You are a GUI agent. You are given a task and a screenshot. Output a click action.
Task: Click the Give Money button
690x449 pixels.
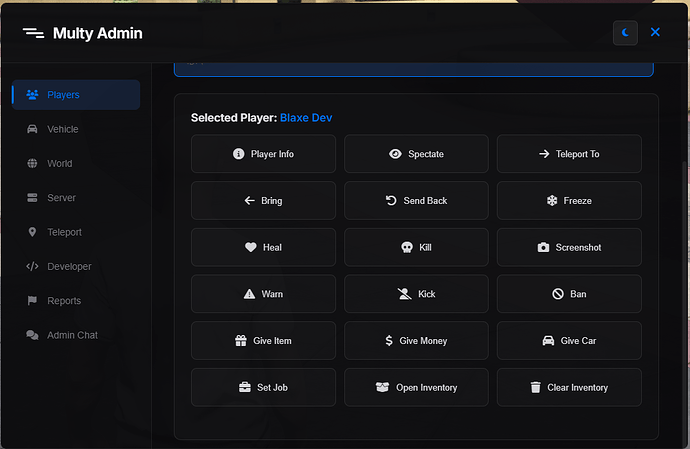pyautogui.click(x=416, y=340)
